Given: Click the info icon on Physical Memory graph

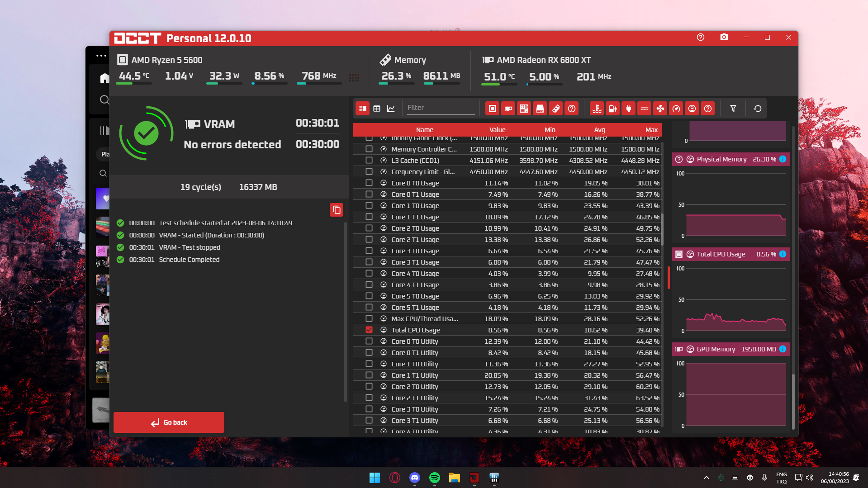Looking at the screenshot, I should point(783,159).
